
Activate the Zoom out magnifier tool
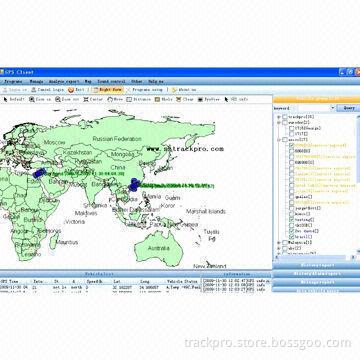[58, 99]
